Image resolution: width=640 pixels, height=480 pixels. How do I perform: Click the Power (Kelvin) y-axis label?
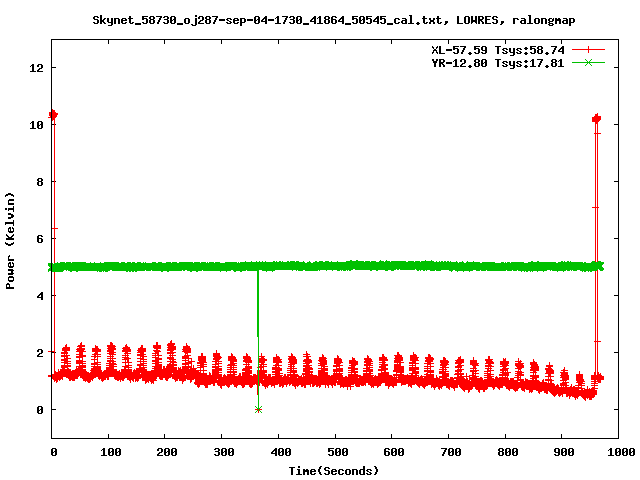(x=10, y=241)
